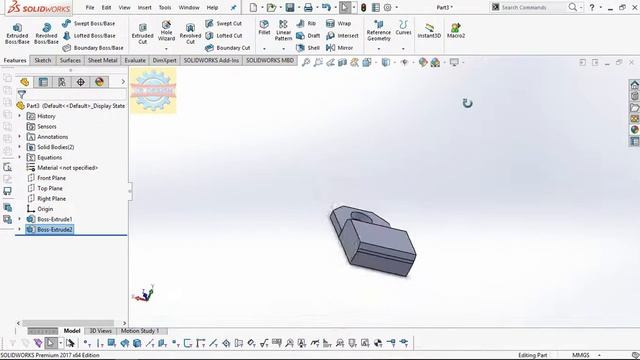This screenshot has height=360, width=640.
Task: Click Lofted Boss/Base feature
Action: (89, 36)
